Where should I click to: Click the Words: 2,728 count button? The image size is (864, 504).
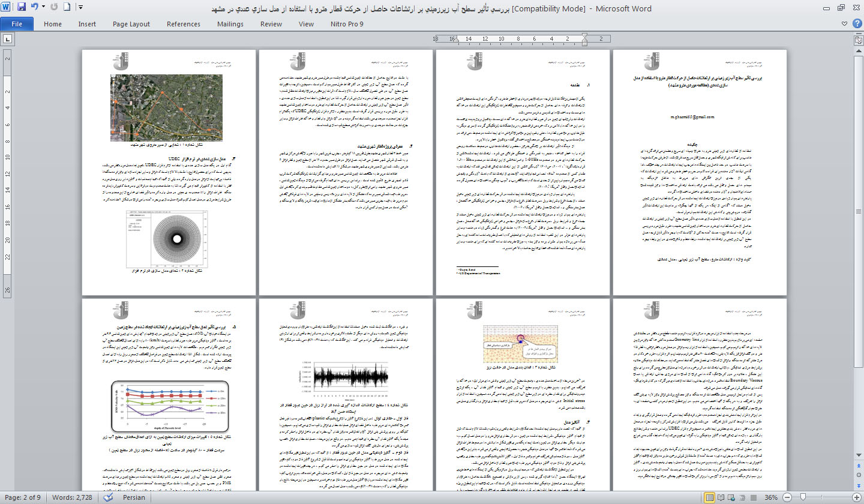(73, 497)
